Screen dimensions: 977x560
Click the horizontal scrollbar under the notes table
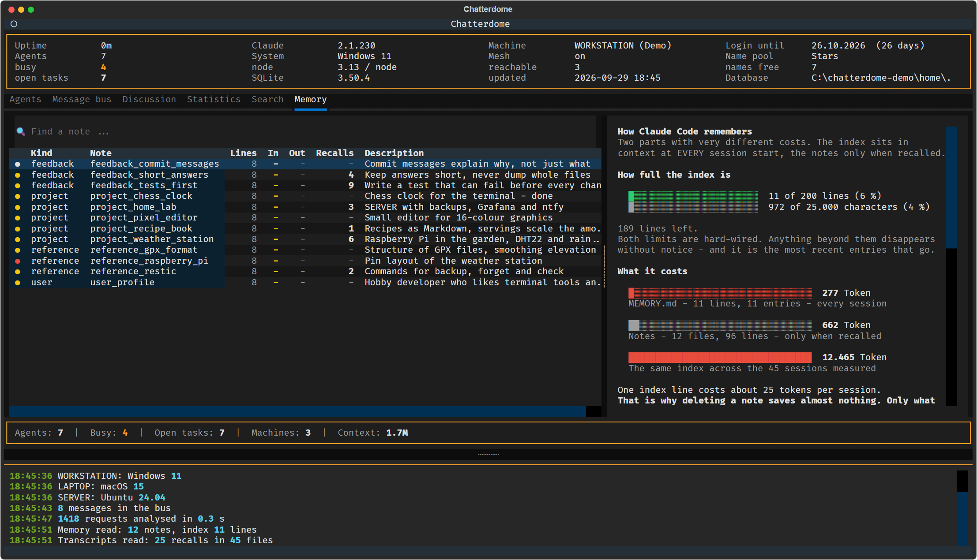[305, 411]
